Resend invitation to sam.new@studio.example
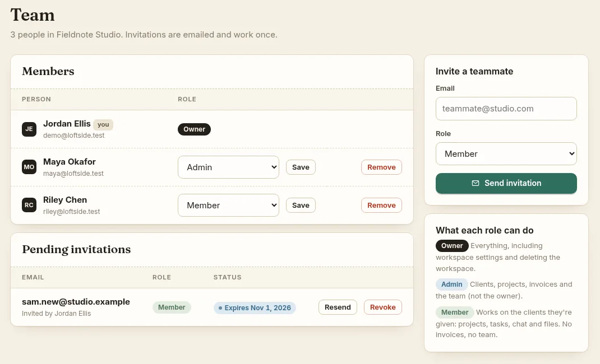This screenshot has width=600, height=364. point(338,307)
